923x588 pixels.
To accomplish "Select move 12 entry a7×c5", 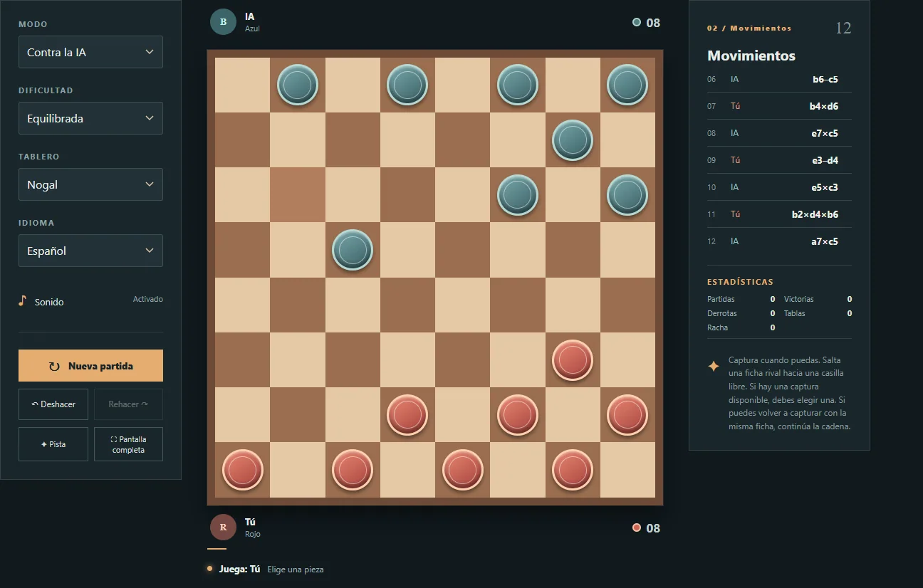I will tap(779, 241).
